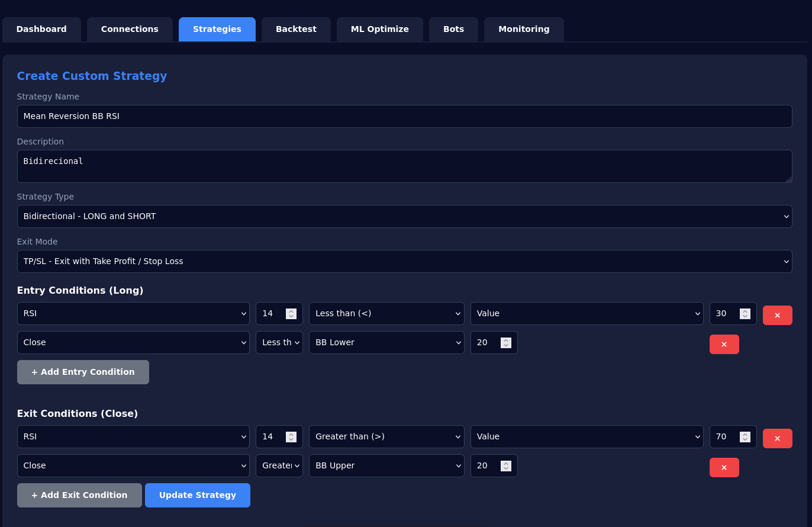
Task: Click the Add Entry Condition button
Action: [83, 372]
